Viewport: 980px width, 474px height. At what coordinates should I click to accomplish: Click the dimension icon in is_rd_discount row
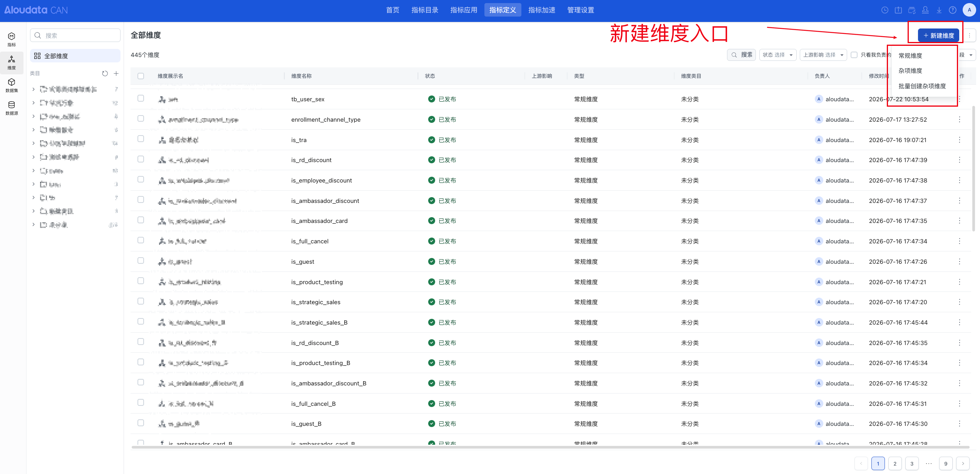click(x=162, y=160)
